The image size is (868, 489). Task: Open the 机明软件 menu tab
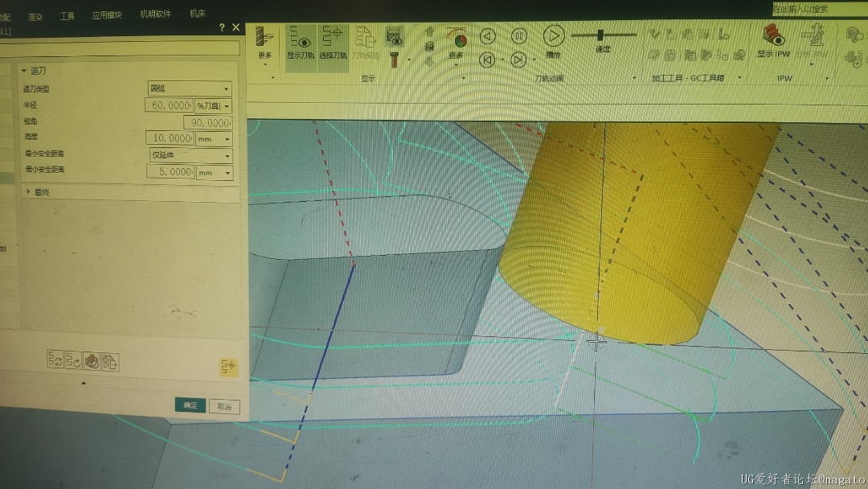click(156, 14)
